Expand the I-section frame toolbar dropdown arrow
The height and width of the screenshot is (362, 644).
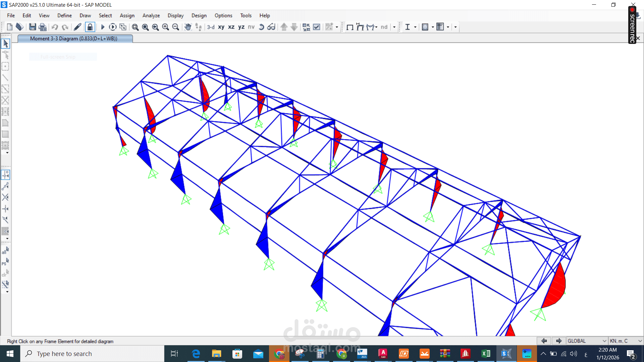coord(415,27)
